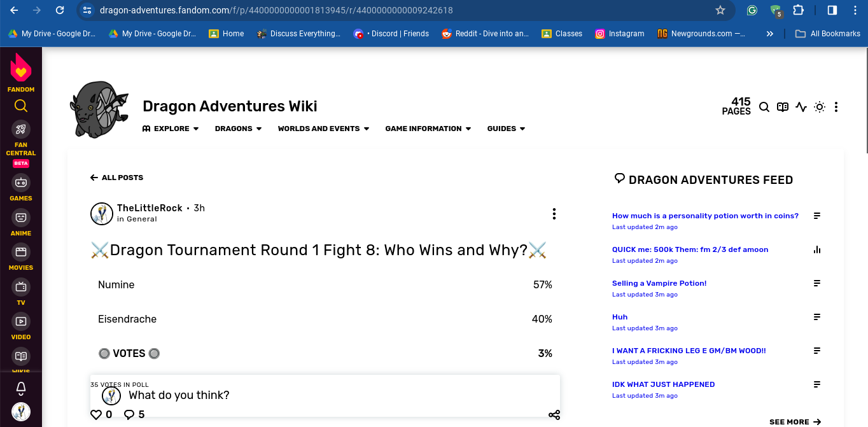The width and height of the screenshot is (868, 427).
Task: Open the Games section in Fandom sidebar
Action: [21, 187]
